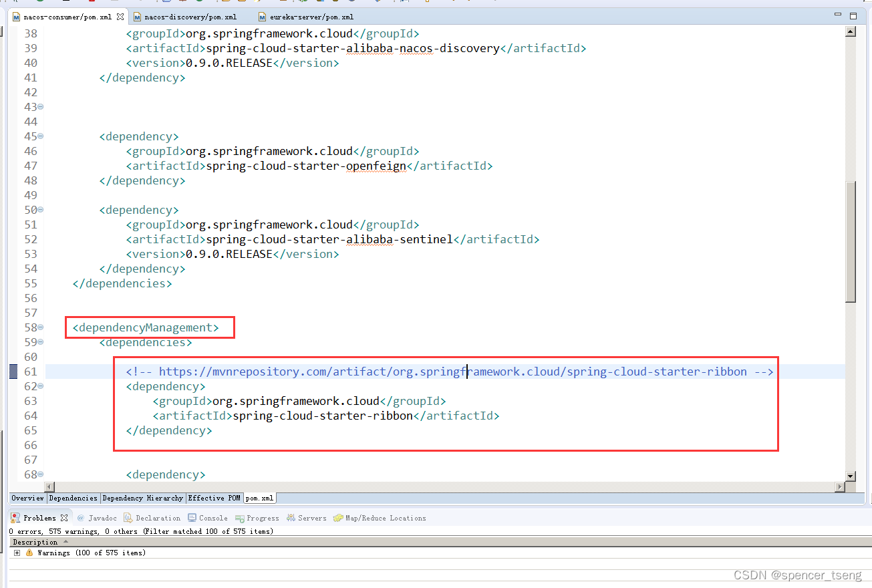Viewport: 872px width, 588px height.
Task: Click spring-cloud-starter-alibaba-sentinel artifactId text
Action: coord(329,239)
